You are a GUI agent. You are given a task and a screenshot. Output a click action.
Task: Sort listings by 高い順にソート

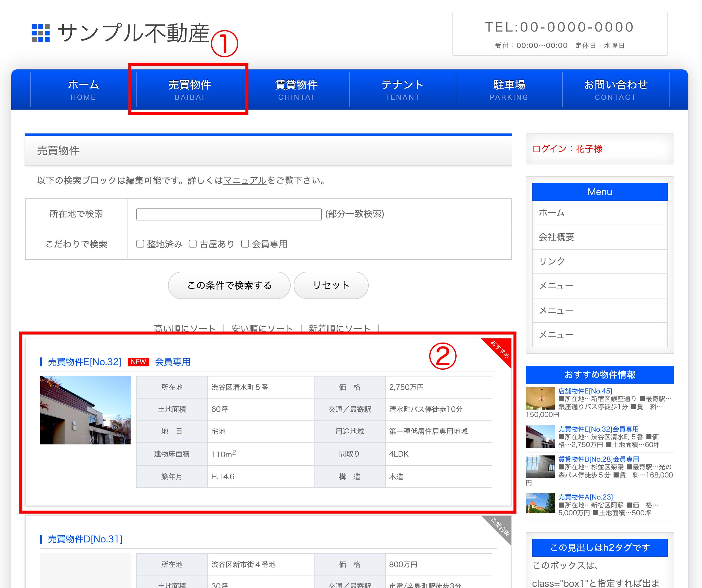[185, 328]
